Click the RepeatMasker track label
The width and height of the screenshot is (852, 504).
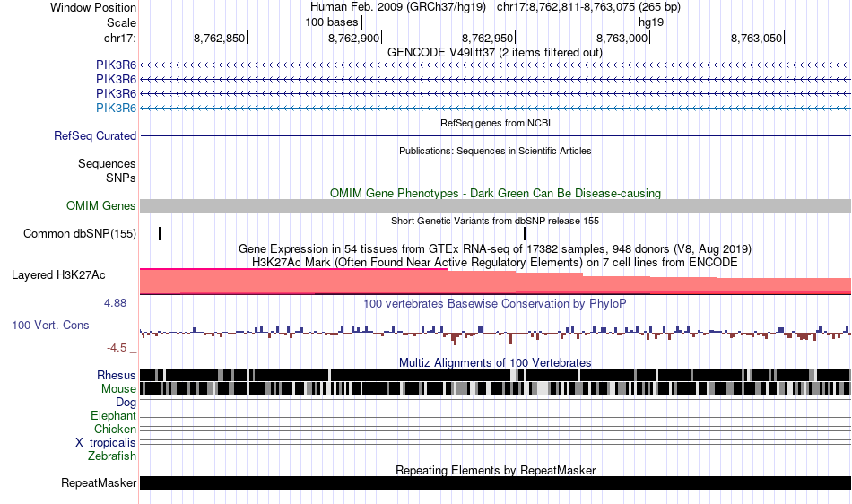click(x=99, y=482)
